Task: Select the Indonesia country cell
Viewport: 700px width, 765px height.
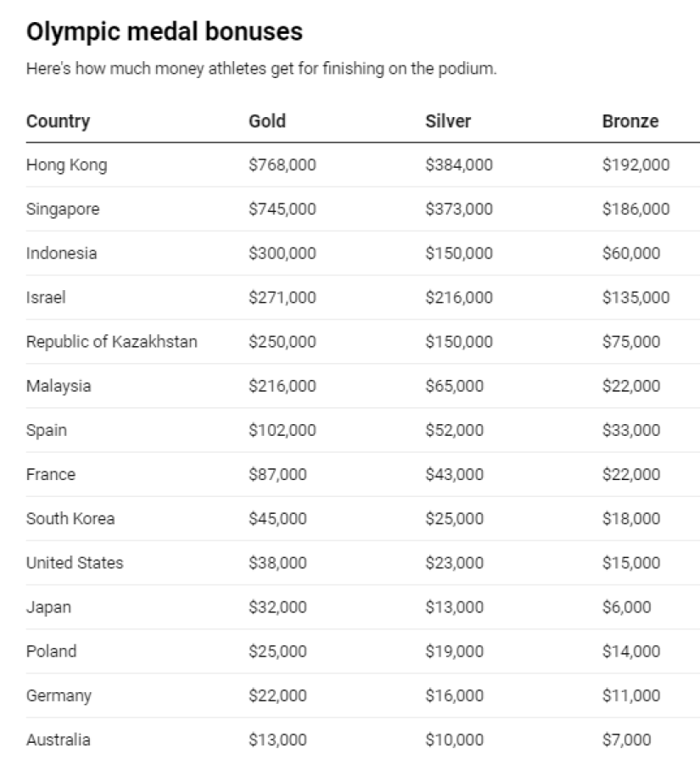Action: [x=61, y=253]
